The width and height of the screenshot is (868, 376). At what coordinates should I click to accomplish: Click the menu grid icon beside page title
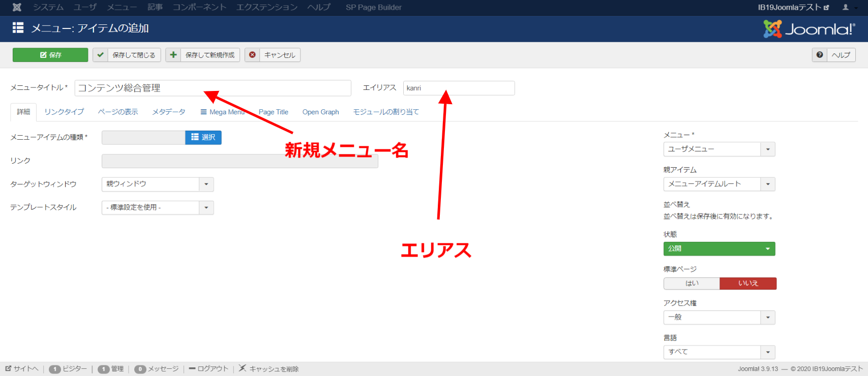pos(18,28)
